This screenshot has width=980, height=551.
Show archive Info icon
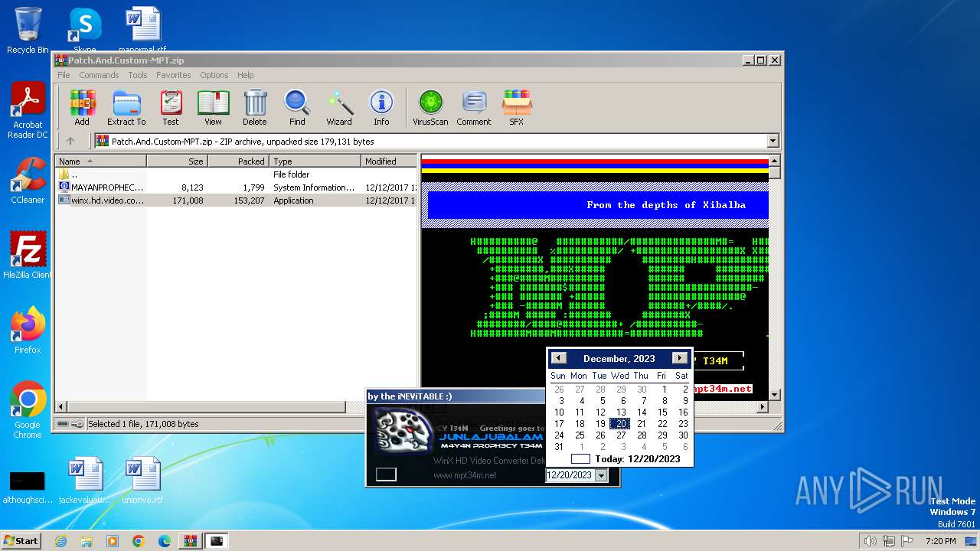381,108
